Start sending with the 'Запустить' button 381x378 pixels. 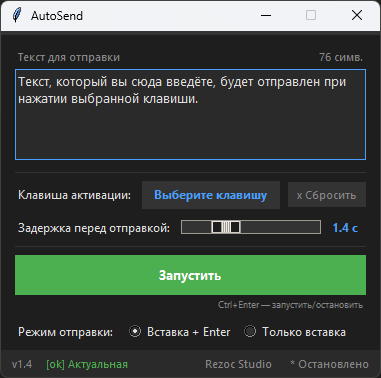[190, 275]
